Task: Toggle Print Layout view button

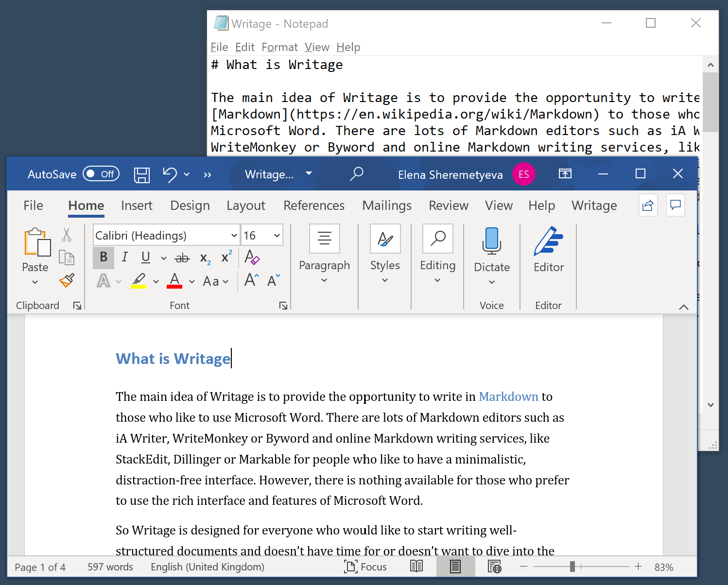Action: [x=455, y=567]
